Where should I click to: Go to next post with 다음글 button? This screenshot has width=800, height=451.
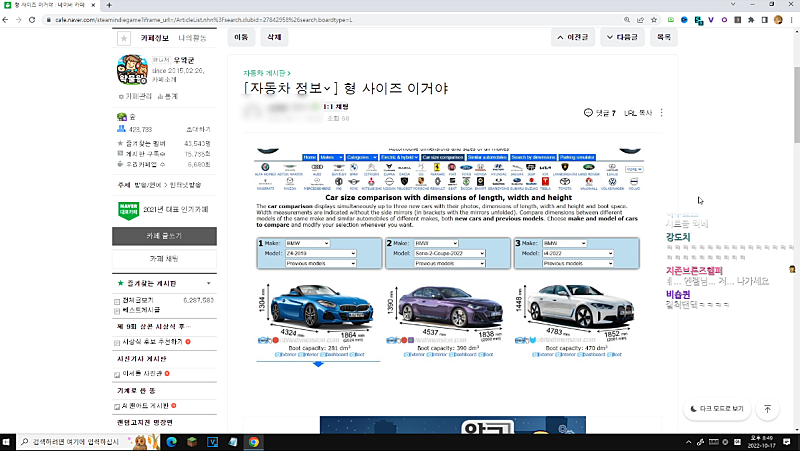[620, 37]
